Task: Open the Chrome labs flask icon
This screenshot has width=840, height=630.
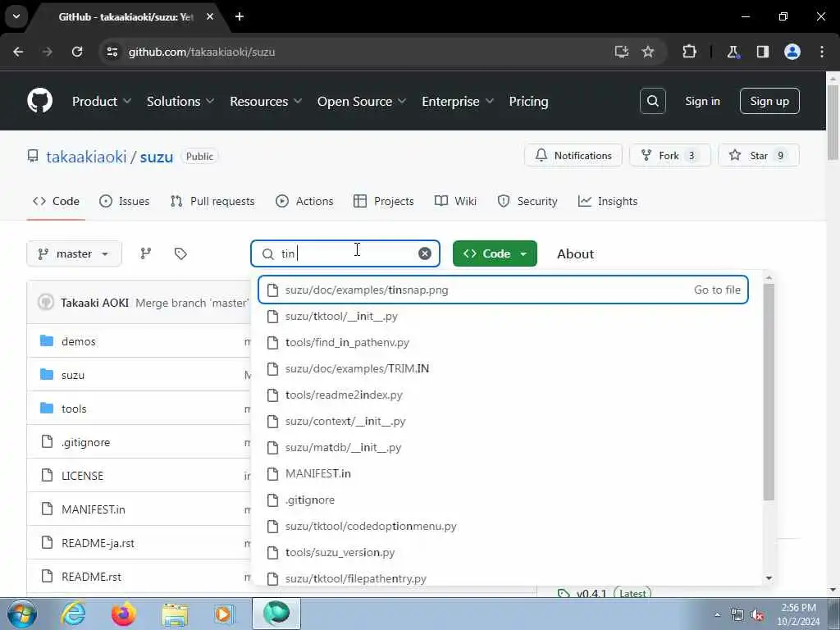Action: pyautogui.click(x=733, y=52)
